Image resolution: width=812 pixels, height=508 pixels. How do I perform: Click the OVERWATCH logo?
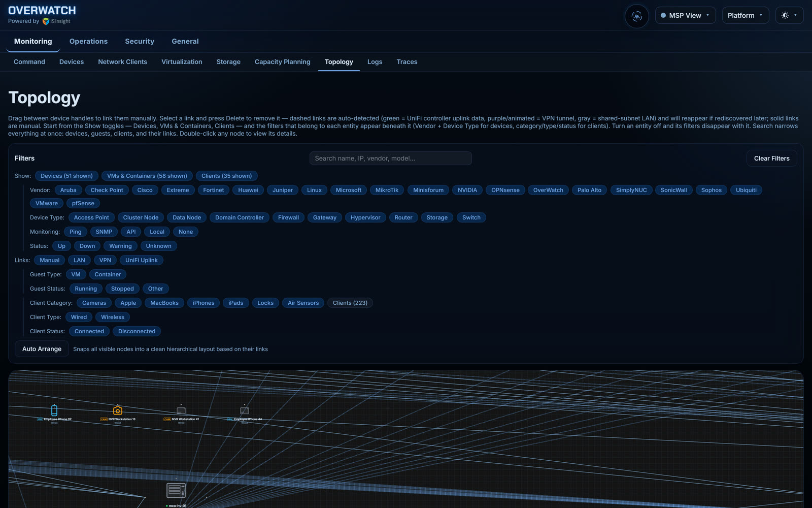[x=42, y=11]
